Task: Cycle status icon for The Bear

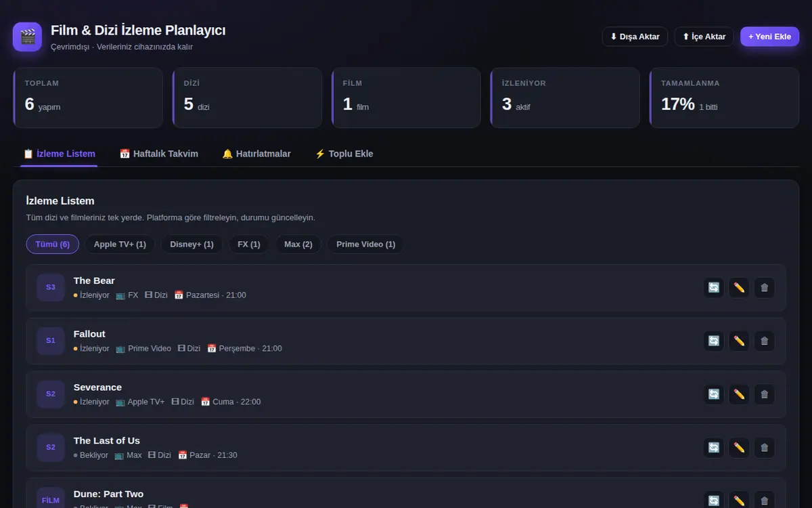Action: coord(714,288)
